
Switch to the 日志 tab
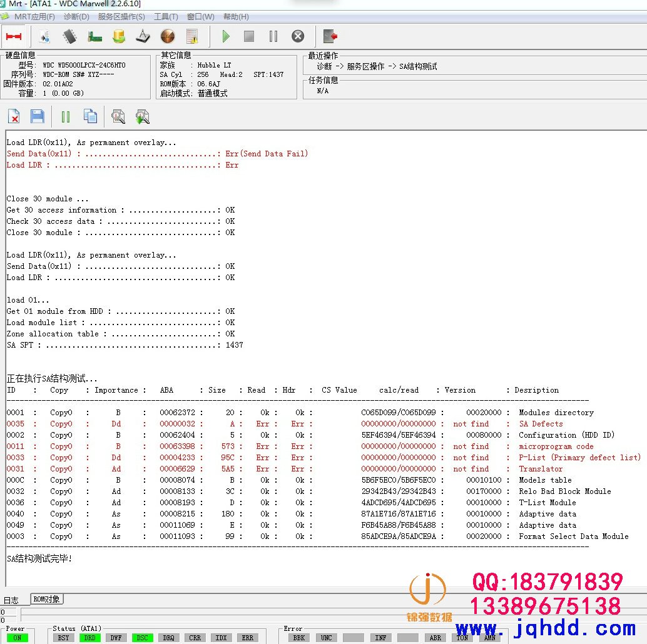[11, 600]
